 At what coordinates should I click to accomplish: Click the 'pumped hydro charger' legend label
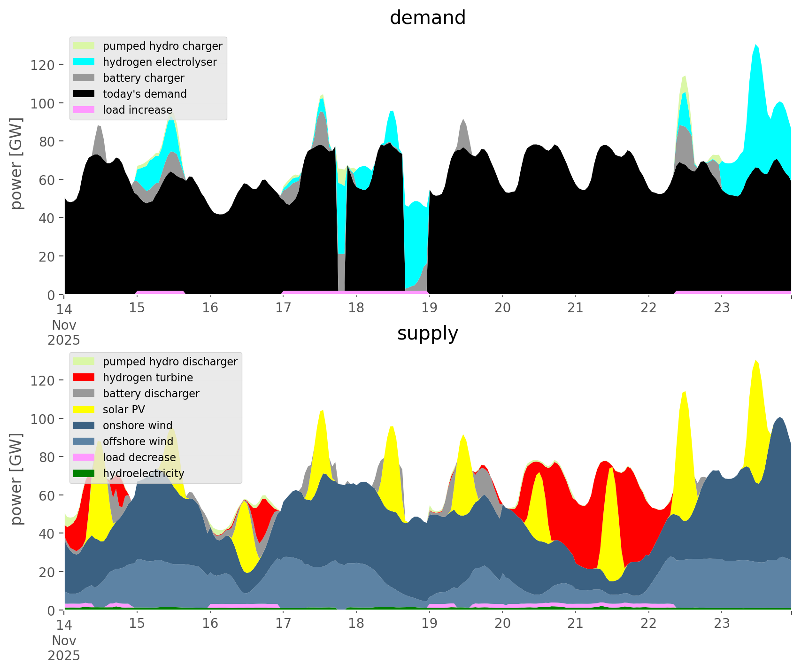tap(162, 46)
